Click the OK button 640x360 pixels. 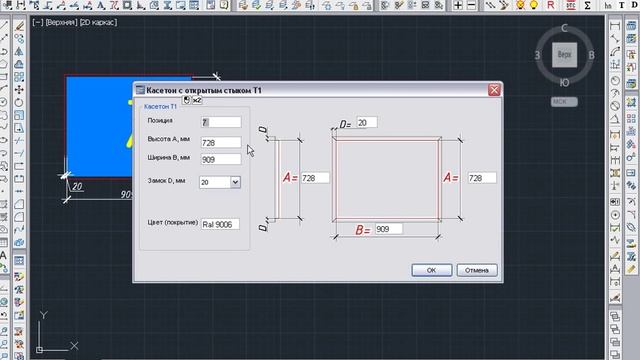pos(431,270)
